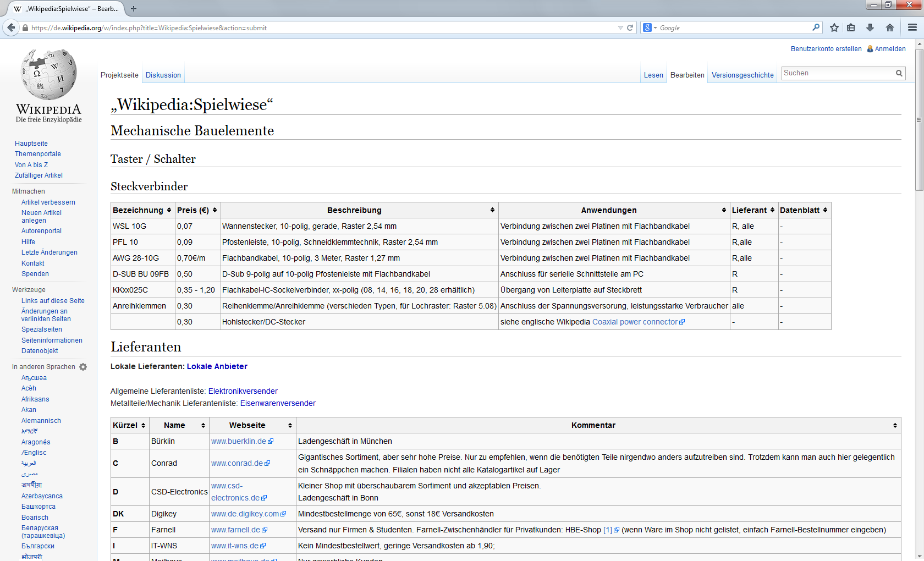Click the Anmelden link
This screenshot has height=561, width=924.
tap(890, 49)
